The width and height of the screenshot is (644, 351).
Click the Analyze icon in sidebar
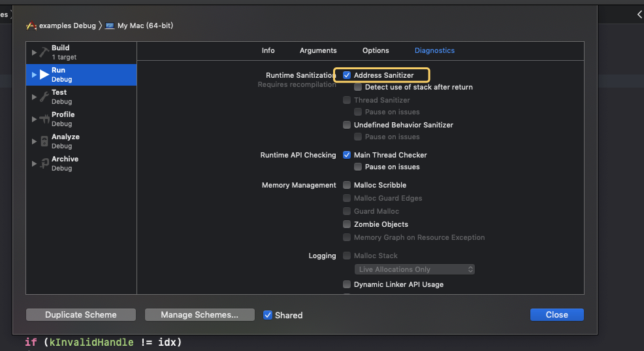tap(44, 141)
